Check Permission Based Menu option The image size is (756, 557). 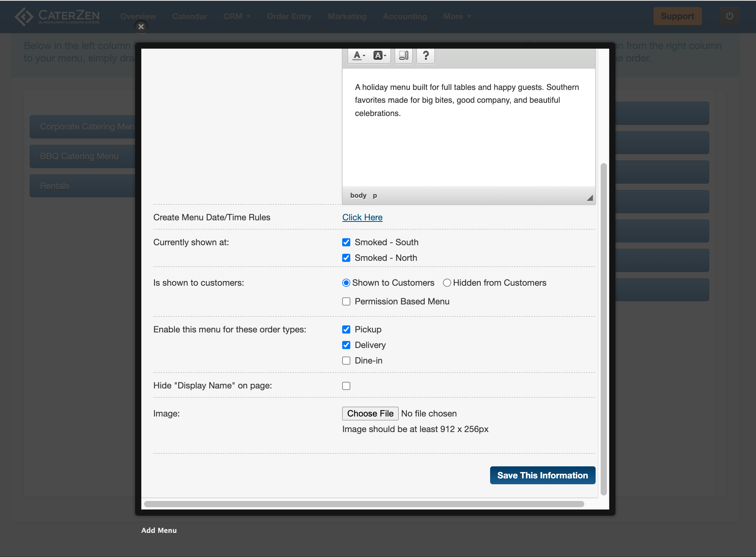coord(346,302)
